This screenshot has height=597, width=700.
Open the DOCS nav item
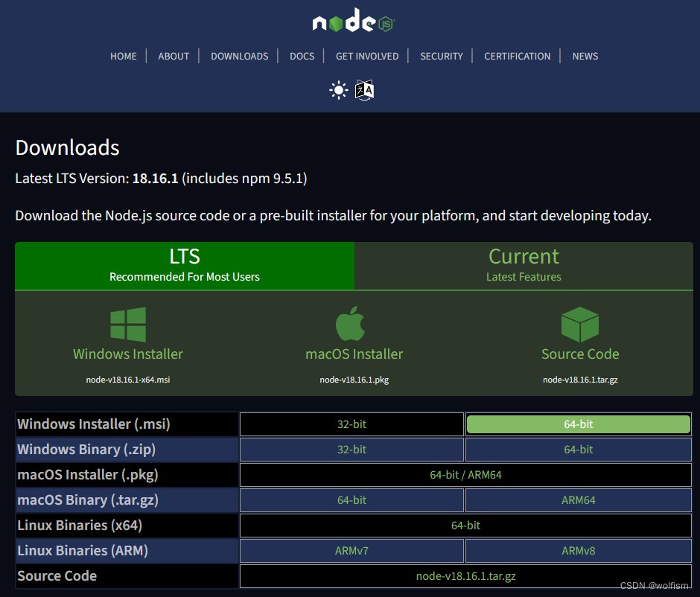point(302,57)
